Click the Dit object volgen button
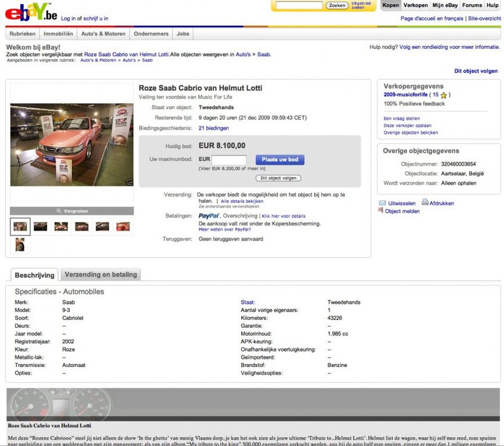 (278, 178)
